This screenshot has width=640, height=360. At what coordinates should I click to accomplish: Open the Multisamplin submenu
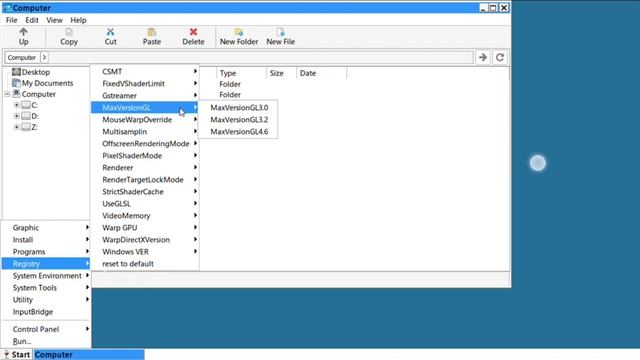coord(145,132)
